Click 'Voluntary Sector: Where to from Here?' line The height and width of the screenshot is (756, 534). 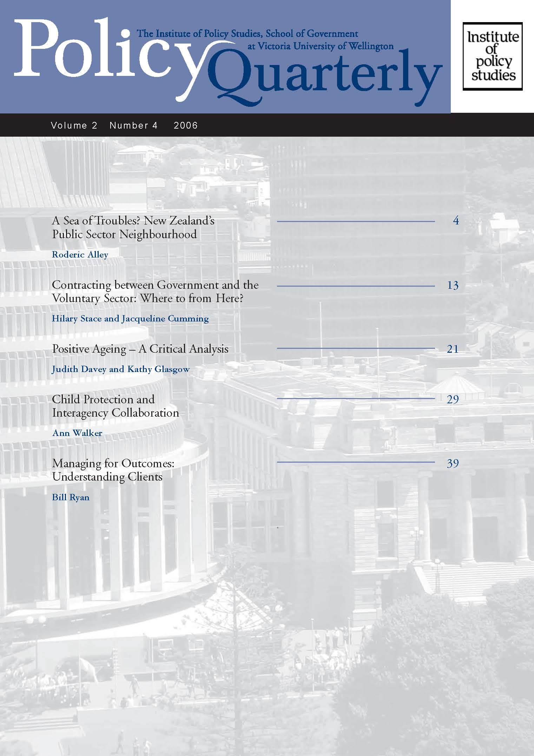coord(148,299)
